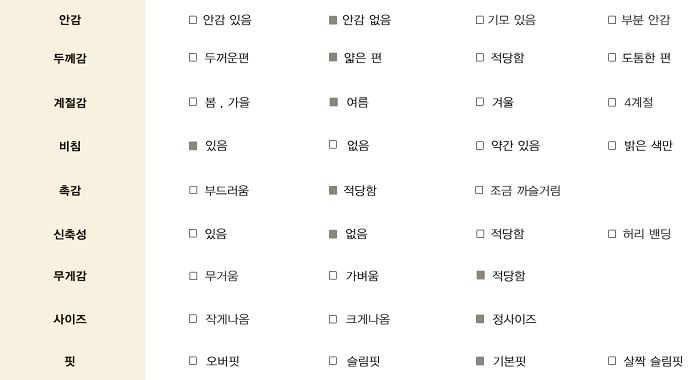Check the 살짝 슬림핏 checkbox
This screenshot has height=380, width=700.
[x=612, y=360]
